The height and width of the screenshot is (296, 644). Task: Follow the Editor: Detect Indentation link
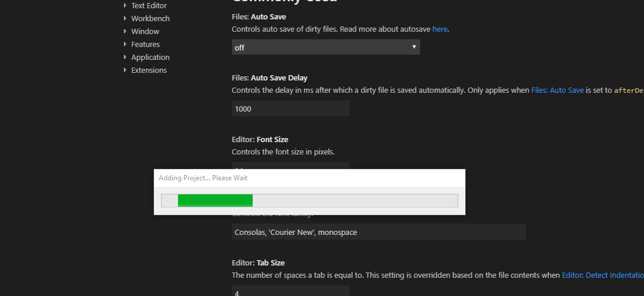[602, 275]
